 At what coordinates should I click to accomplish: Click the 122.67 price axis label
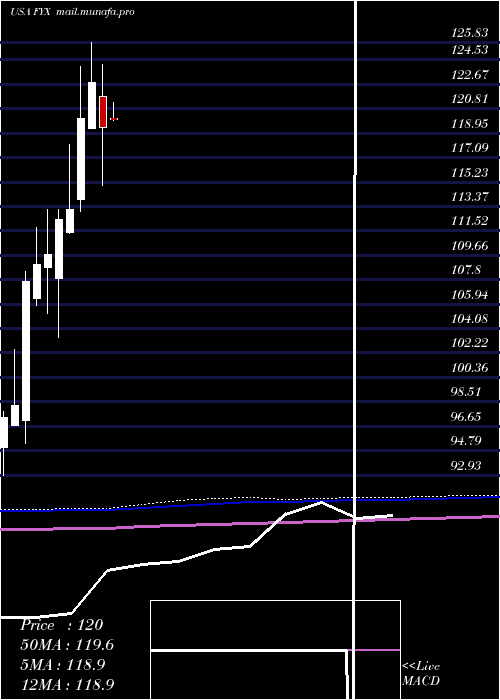(x=469, y=75)
